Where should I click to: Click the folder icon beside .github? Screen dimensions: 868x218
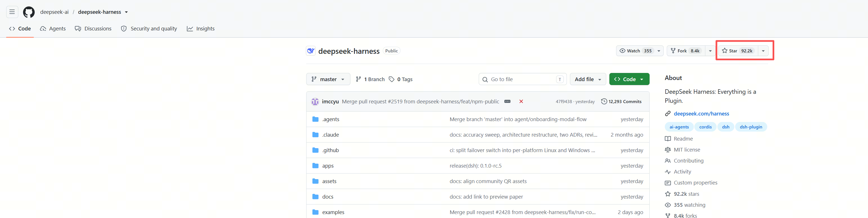click(316, 150)
